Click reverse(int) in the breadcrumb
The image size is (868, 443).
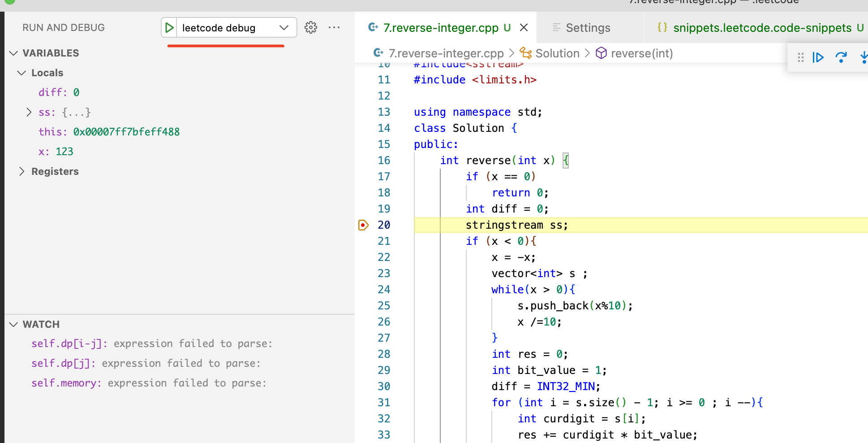[x=642, y=53]
